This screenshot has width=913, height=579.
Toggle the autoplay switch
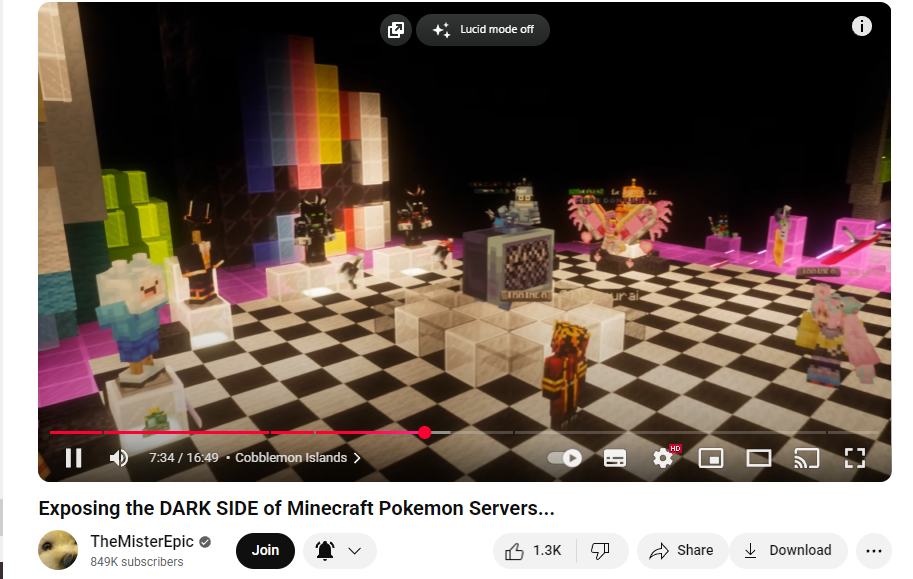click(x=564, y=458)
